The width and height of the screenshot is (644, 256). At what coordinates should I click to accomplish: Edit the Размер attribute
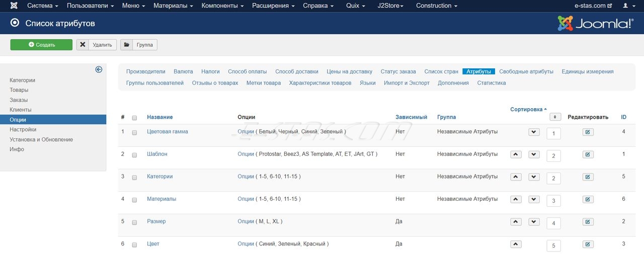coord(588,222)
